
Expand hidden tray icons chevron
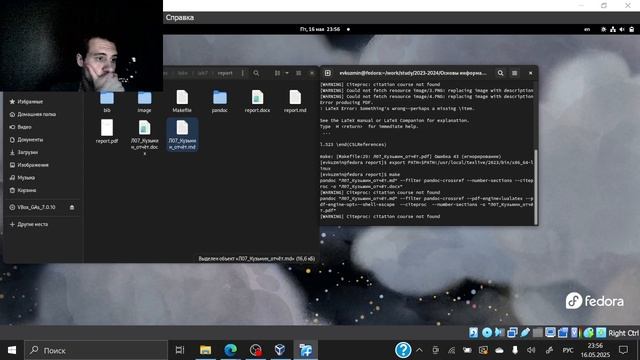[419, 350]
